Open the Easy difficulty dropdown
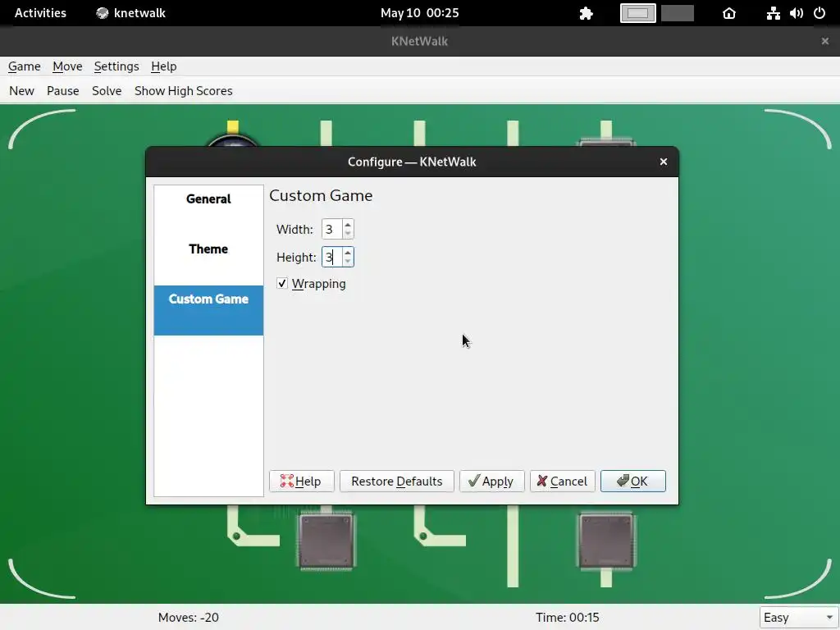This screenshot has height=630, width=840. tap(798, 617)
